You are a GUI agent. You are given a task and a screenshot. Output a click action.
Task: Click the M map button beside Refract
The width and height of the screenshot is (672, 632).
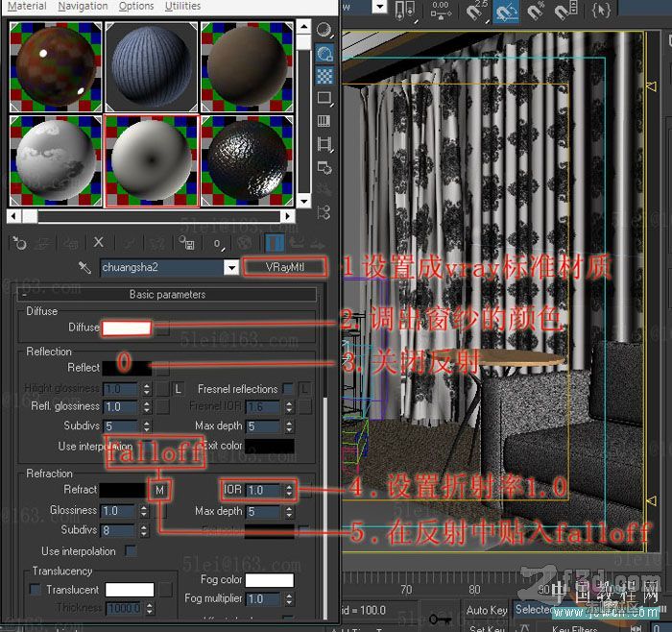[x=160, y=491]
